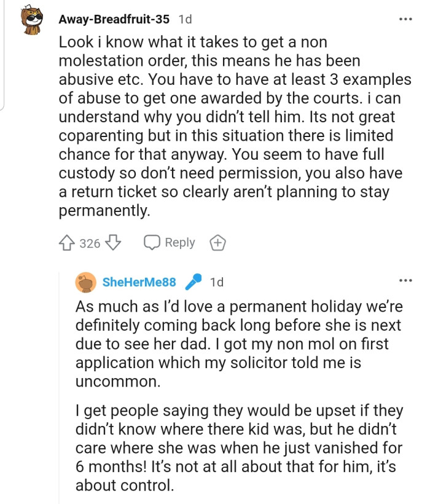Click the speech bubble reply icon
The image size is (430, 504).
152,243
